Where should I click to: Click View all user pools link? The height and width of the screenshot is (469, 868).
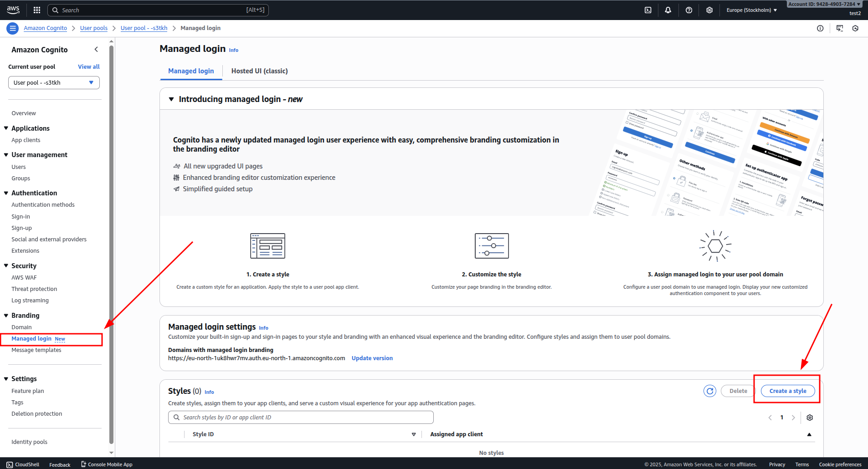(89, 66)
